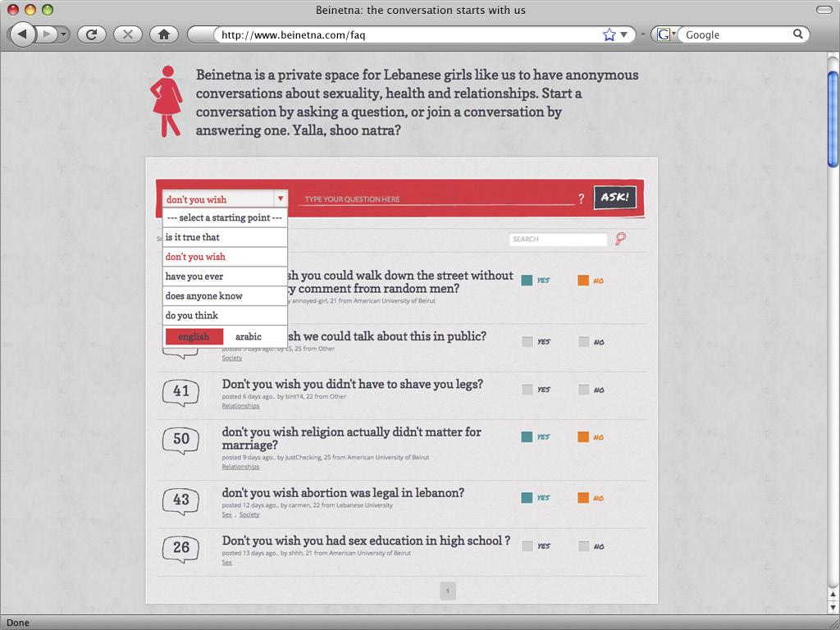Open 'Don't you wish you didn't have to shave you legs?'

coord(353,384)
